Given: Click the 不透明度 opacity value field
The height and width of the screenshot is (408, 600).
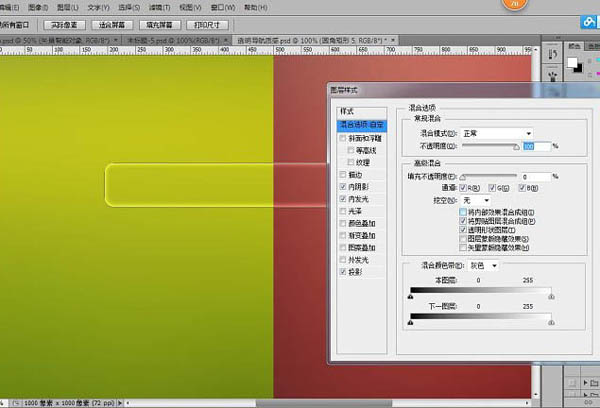Looking at the screenshot, I should [x=536, y=146].
